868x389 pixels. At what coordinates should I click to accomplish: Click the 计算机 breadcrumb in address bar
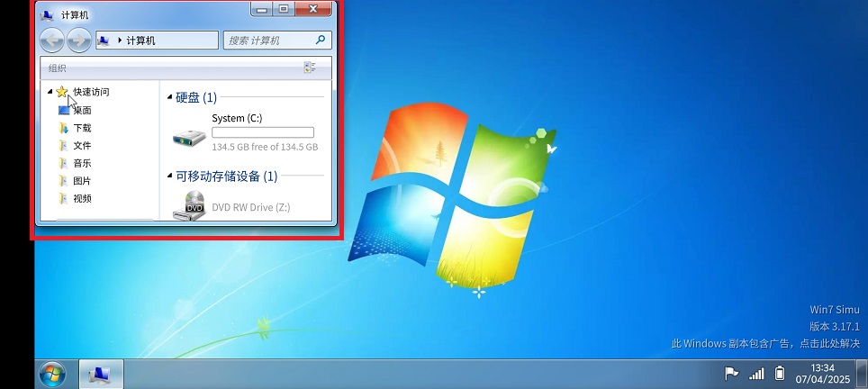(x=140, y=41)
